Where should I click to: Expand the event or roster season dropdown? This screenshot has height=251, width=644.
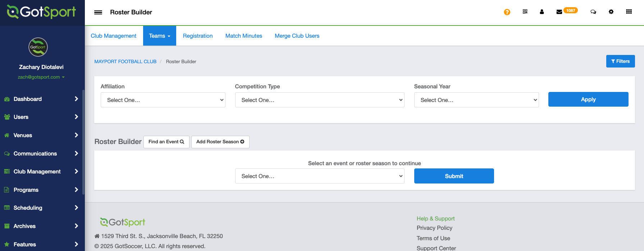pos(320,176)
